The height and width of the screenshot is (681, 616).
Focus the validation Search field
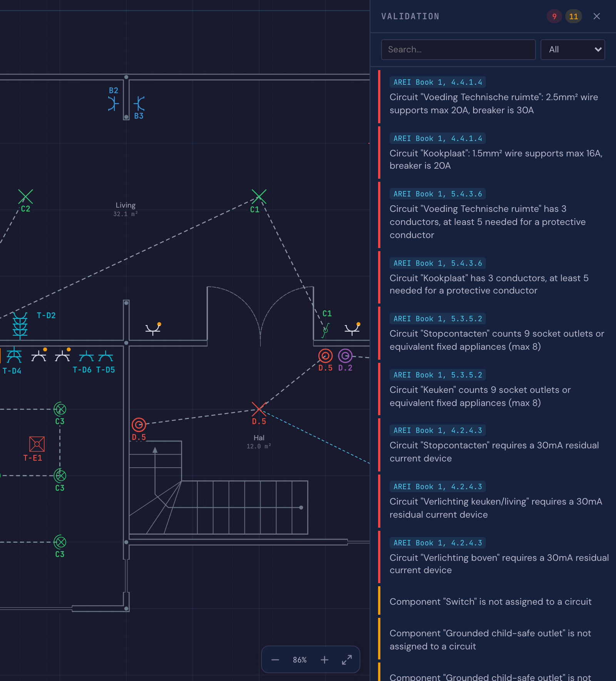pos(458,50)
